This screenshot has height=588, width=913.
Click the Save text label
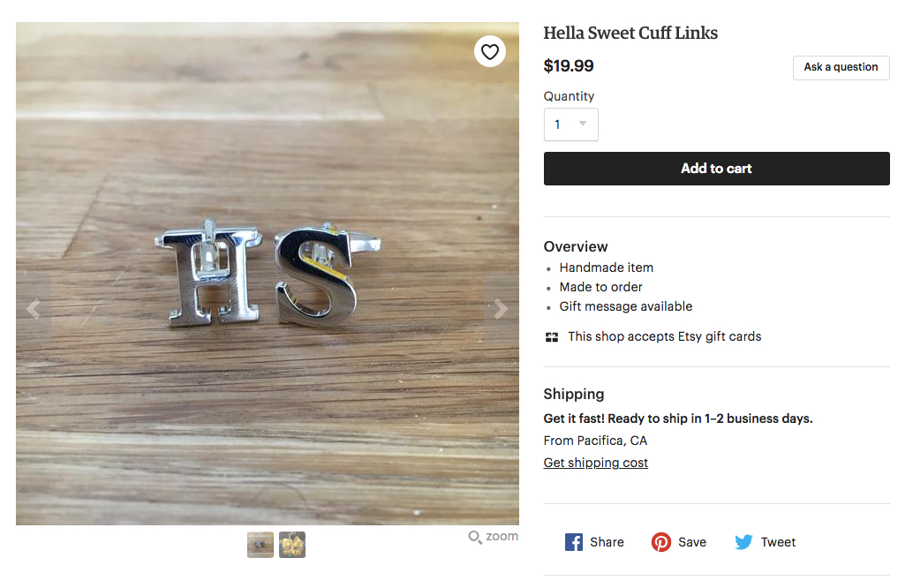click(x=692, y=542)
